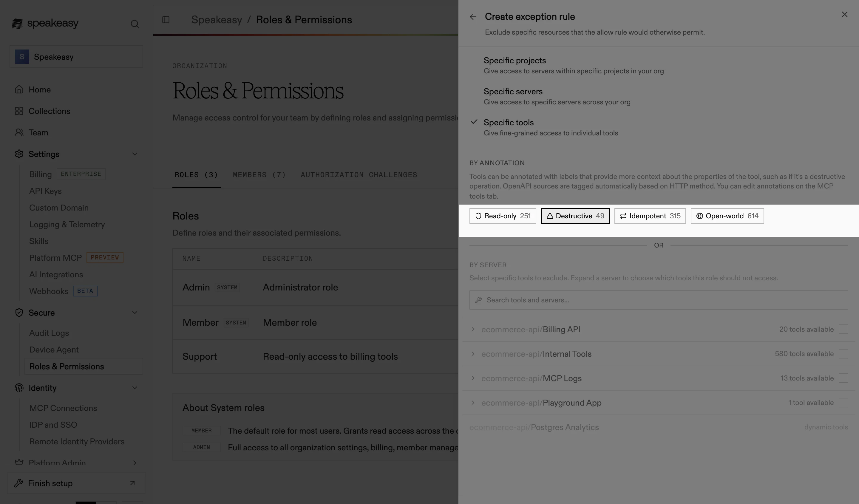
Task: Open Webhooks beta page
Action: [x=49, y=291]
